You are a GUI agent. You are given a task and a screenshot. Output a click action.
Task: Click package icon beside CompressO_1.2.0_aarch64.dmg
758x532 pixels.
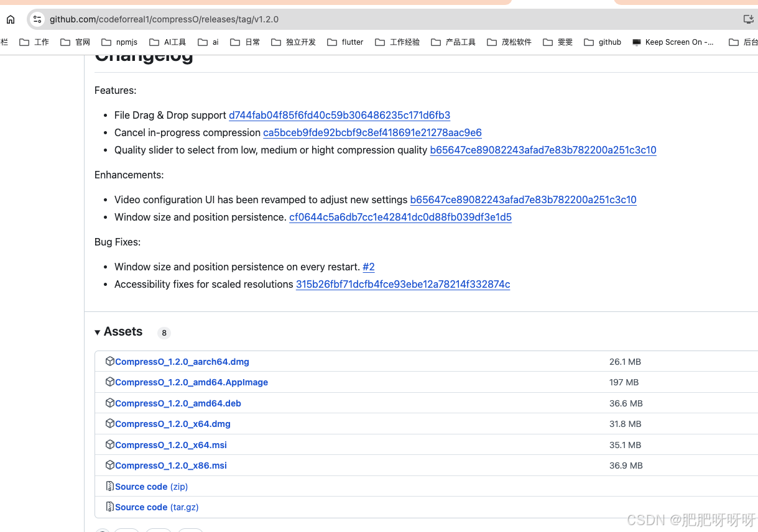pos(110,361)
